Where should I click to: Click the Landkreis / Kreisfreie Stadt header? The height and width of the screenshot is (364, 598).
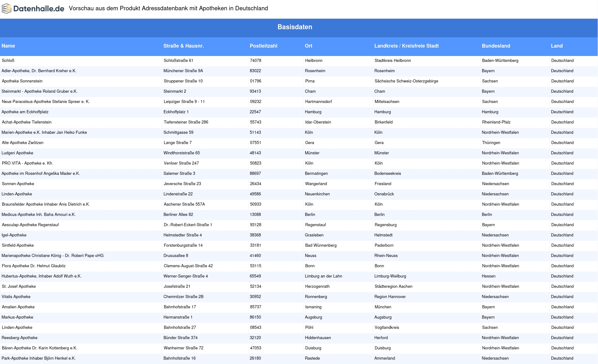[x=406, y=46]
